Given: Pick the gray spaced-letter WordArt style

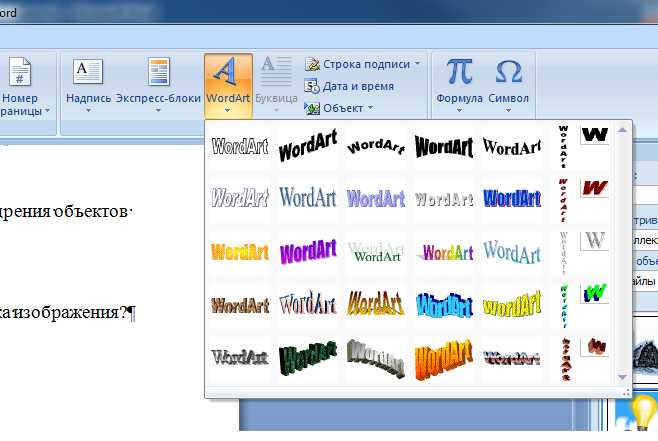Looking at the screenshot, I should 444,200.
